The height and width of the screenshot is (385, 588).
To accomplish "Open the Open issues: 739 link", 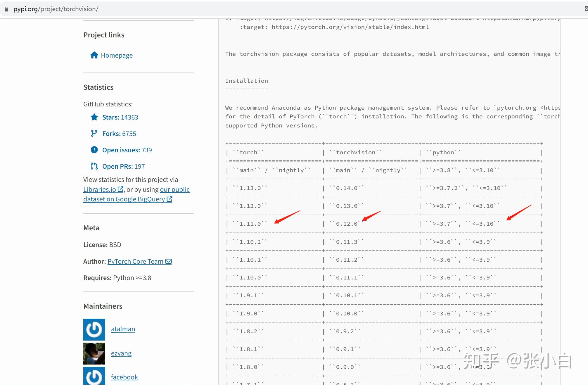I will click(x=127, y=150).
